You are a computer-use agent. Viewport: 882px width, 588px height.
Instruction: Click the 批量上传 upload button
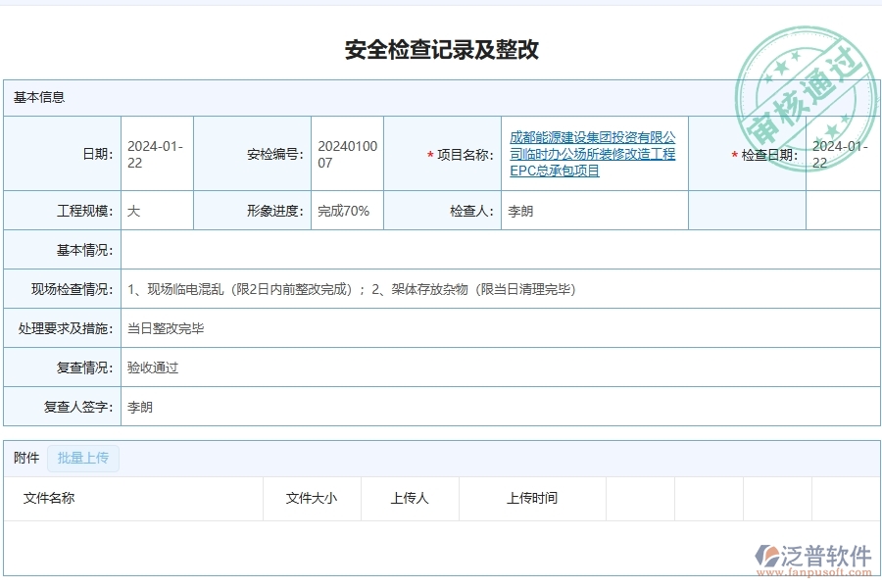(x=83, y=458)
